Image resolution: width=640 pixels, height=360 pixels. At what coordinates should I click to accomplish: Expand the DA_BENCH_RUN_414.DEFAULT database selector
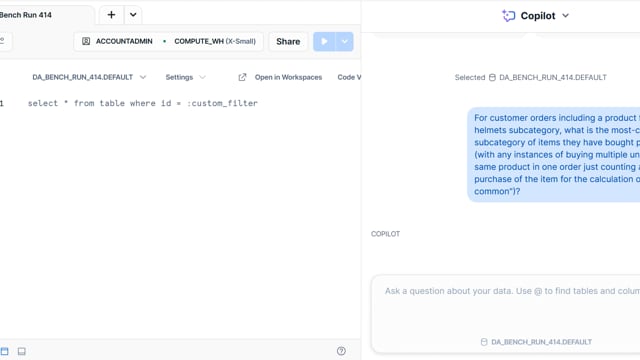[89, 77]
